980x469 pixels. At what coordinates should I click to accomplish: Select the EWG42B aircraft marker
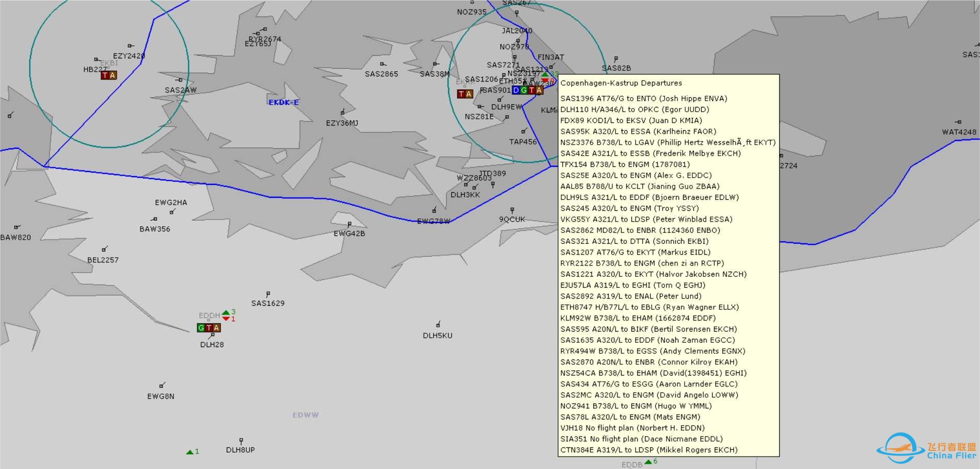tap(349, 225)
